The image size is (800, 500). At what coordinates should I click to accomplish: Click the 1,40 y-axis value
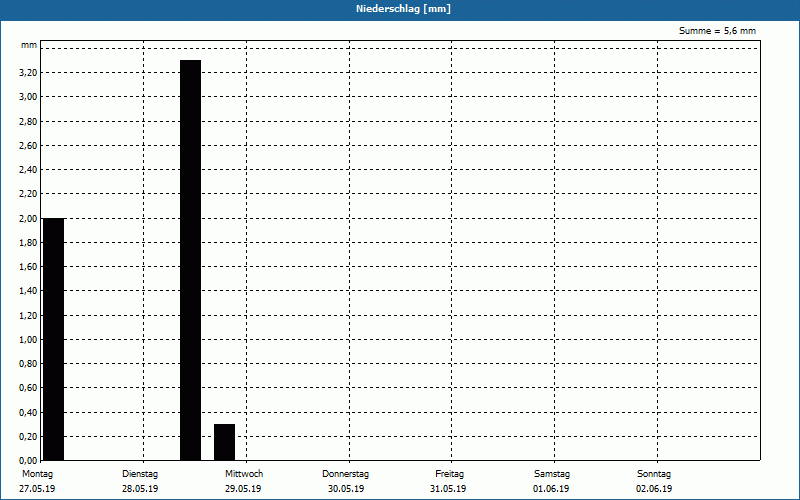(28, 291)
